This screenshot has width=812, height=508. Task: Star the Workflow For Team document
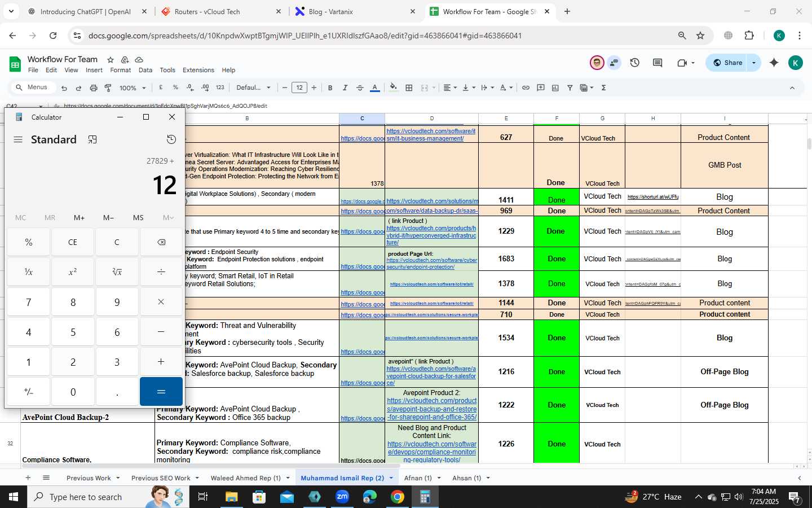click(111, 59)
